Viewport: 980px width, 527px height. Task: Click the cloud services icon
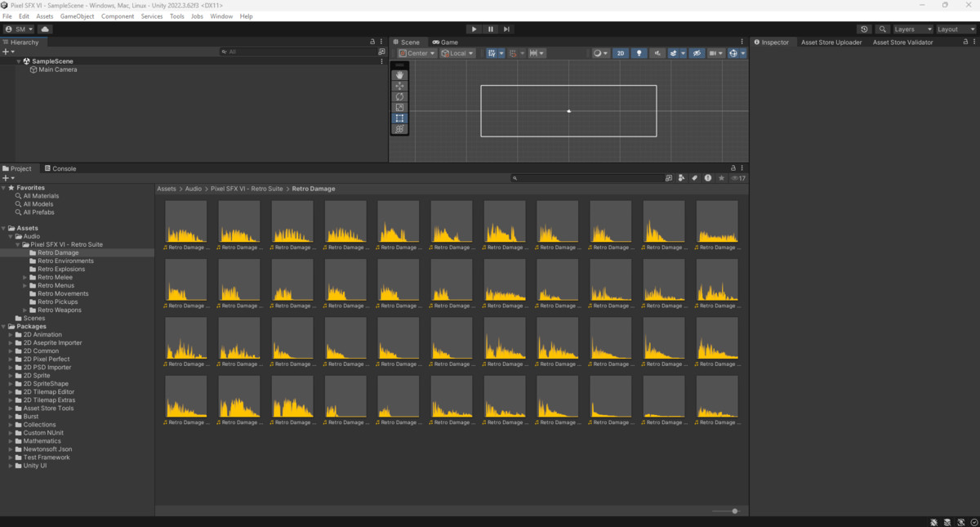[x=45, y=29]
